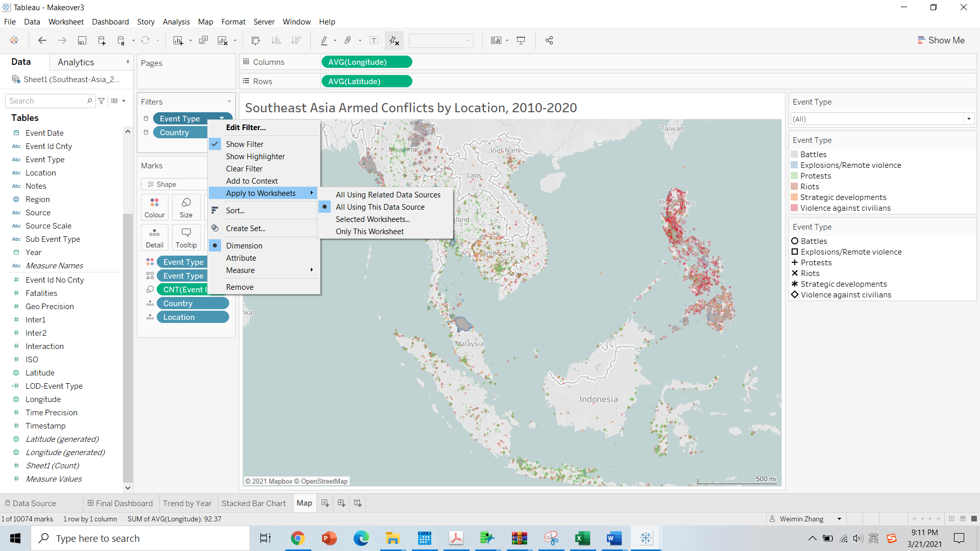The width and height of the screenshot is (980, 551).
Task: Click the Share workbook icon
Action: [549, 40]
